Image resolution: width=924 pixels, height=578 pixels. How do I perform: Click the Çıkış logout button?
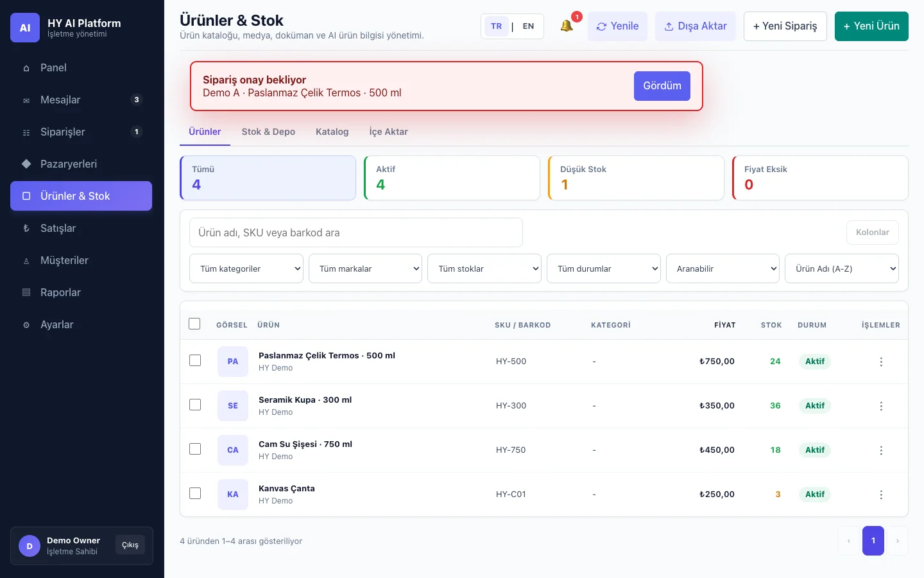click(x=130, y=545)
